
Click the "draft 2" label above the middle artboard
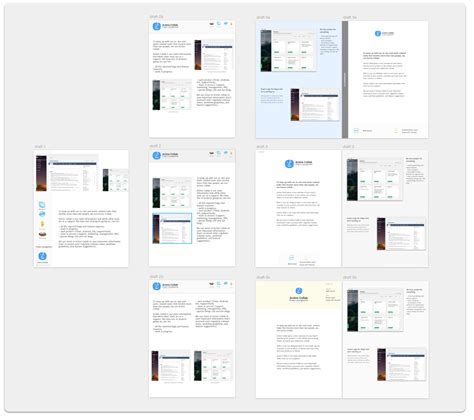155,146
